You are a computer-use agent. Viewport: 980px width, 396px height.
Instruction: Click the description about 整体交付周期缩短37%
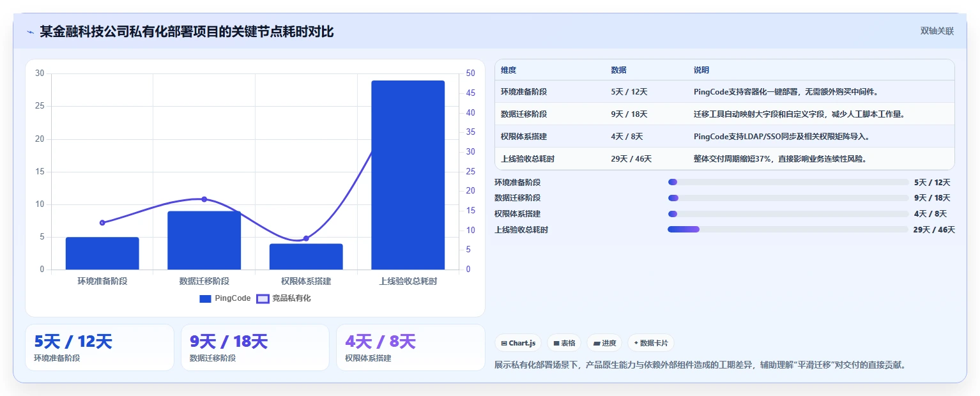[x=780, y=159]
